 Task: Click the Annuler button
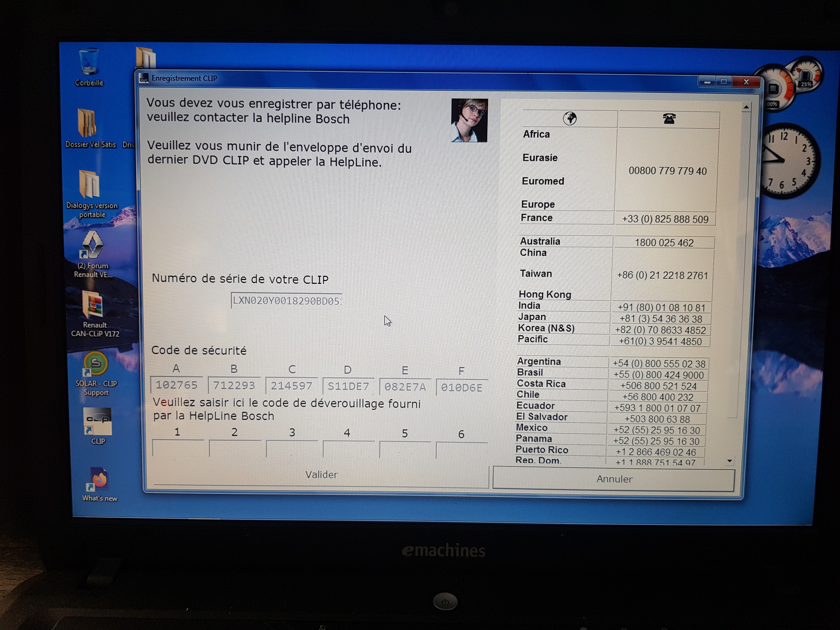pyautogui.click(x=614, y=479)
